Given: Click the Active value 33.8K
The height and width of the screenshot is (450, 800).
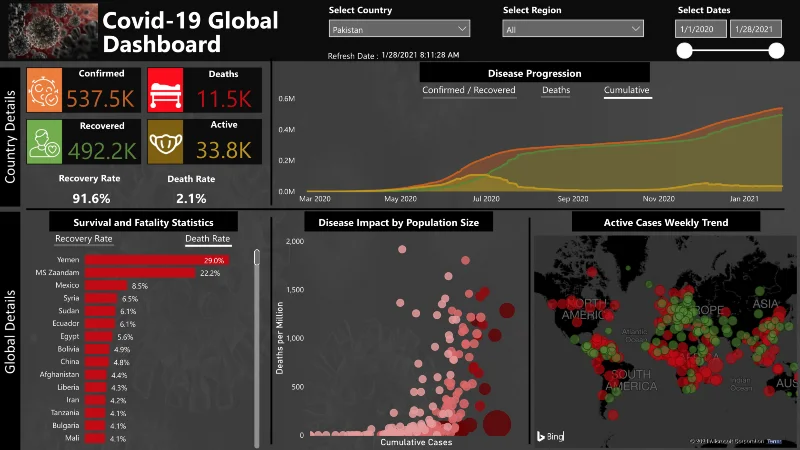Looking at the screenshot, I should (223, 151).
